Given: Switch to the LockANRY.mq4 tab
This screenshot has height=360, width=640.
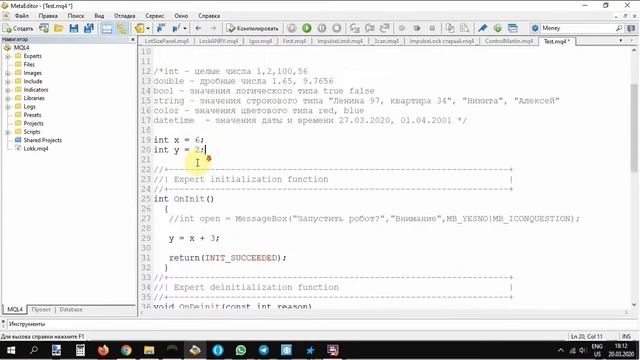Looking at the screenshot, I should coord(218,41).
